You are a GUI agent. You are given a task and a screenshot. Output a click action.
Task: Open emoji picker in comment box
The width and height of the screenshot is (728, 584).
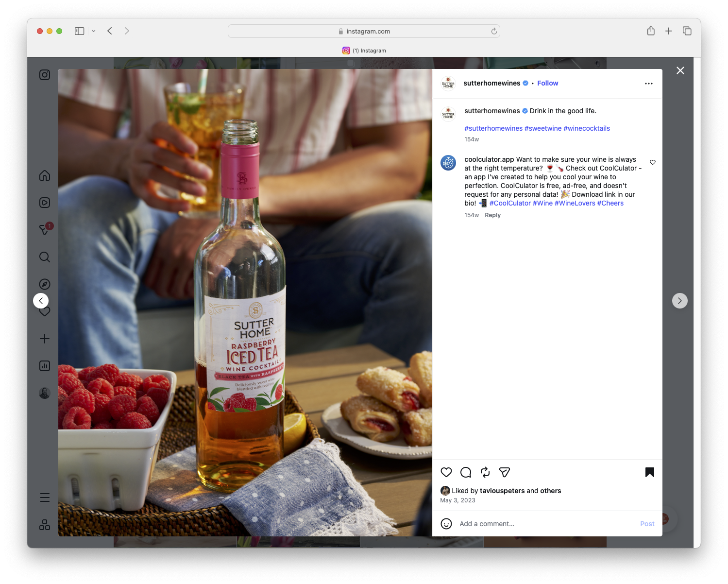pos(446,524)
